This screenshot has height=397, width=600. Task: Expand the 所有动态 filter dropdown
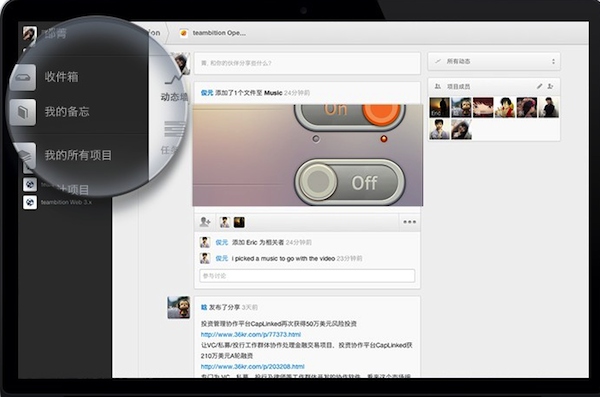point(494,61)
